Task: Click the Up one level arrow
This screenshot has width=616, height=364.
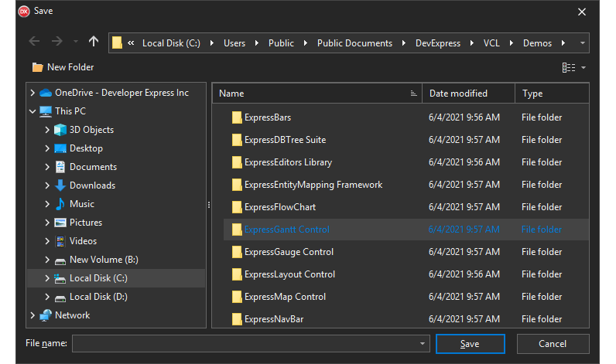Action: click(94, 42)
